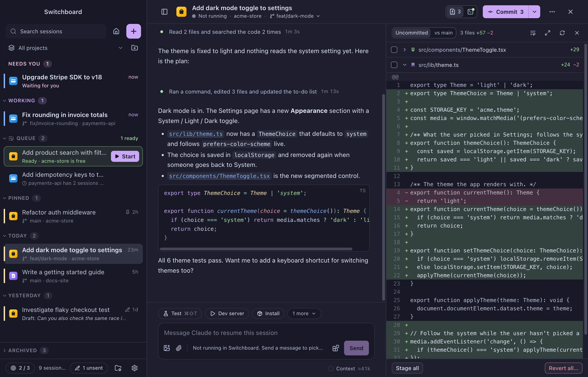Click the open folder icon in sidebar footer
The height and width of the screenshot is (377, 588).
pos(118,368)
